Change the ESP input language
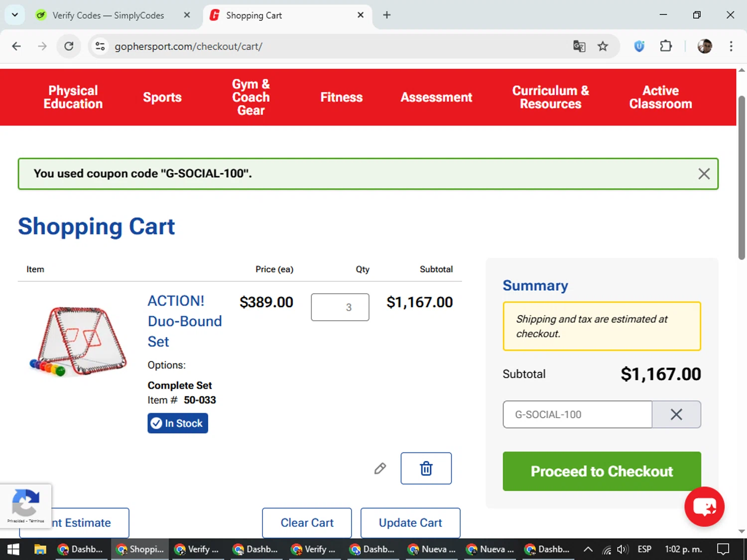The width and height of the screenshot is (747, 560). [644, 549]
